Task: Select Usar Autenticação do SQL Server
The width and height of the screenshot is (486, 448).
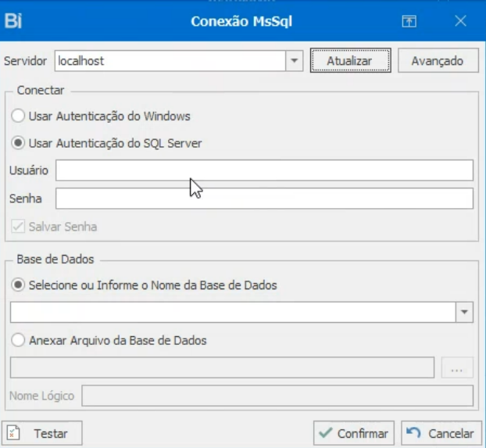Action: point(18,143)
